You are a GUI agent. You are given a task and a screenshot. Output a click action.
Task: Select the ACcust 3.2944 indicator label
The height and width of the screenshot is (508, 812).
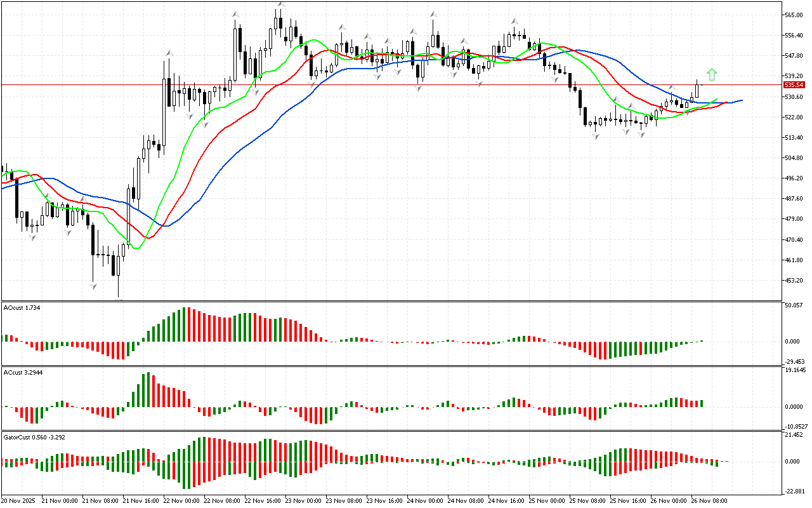click(24, 371)
